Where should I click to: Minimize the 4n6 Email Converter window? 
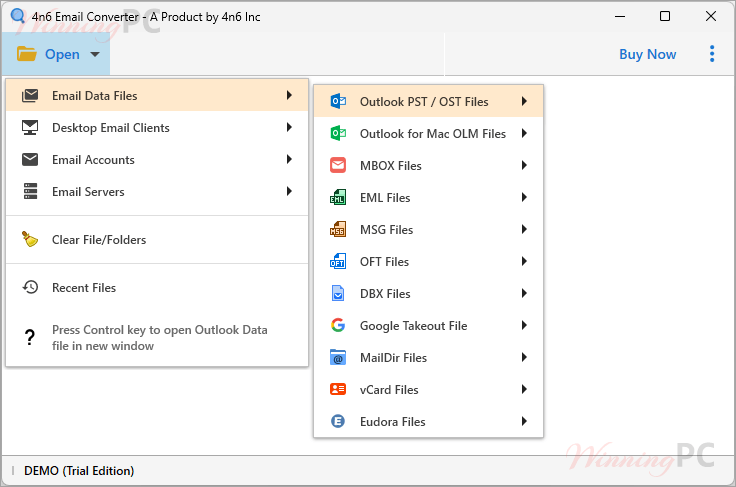point(620,16)
